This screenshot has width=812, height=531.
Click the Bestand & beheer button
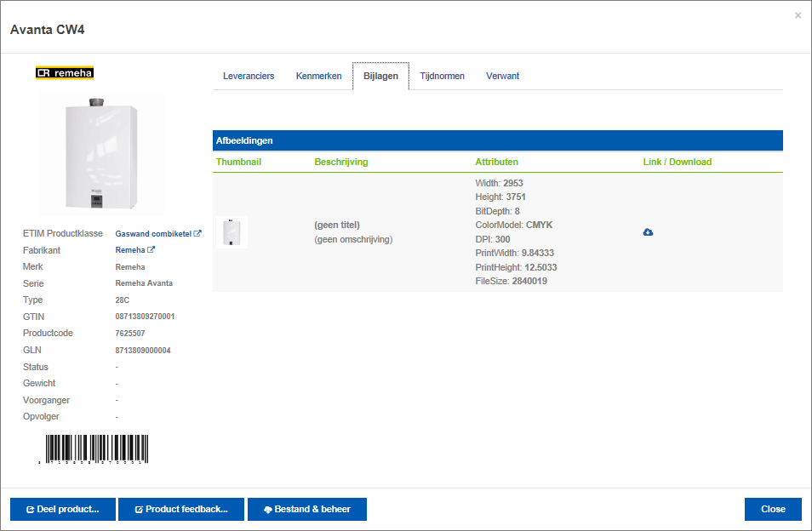click(307, 509)
